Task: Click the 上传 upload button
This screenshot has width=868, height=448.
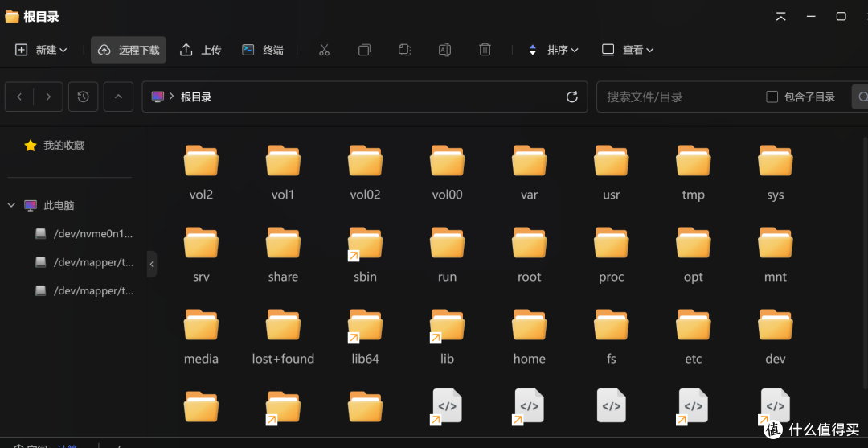Action: click(x=200, y=50)
